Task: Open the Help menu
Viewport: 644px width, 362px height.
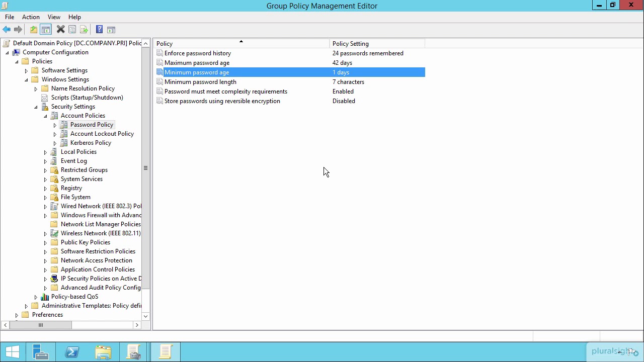Action: tap(74, 17)
